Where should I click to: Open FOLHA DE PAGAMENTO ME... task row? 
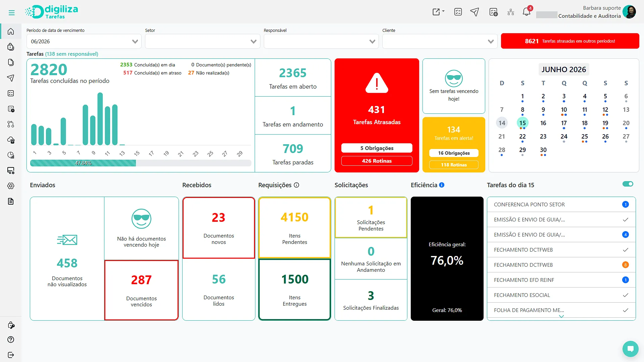pyautogui.click(x=561, y=310)
